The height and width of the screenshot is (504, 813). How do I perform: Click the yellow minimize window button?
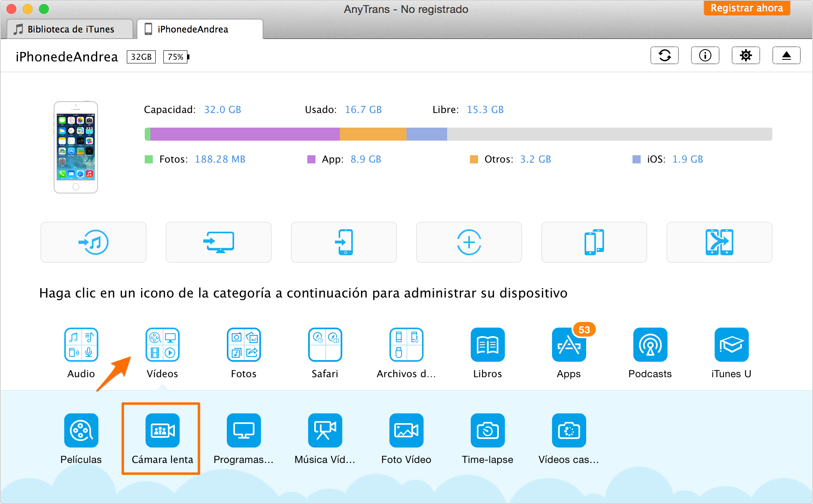(x=28, y=9)
